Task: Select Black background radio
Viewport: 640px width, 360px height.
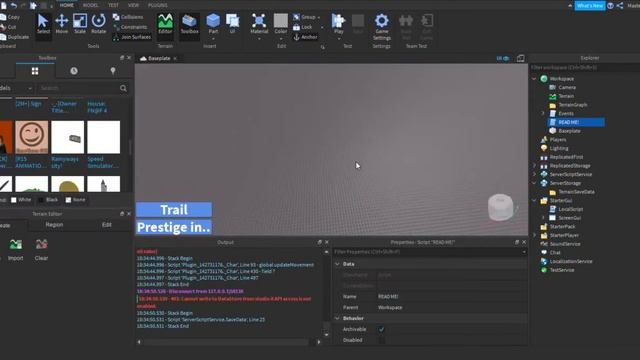Action: (x=41, y=200)
